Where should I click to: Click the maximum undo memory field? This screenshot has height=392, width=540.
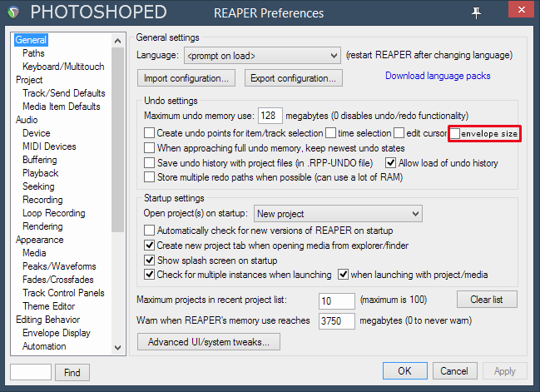coord(270,116)
